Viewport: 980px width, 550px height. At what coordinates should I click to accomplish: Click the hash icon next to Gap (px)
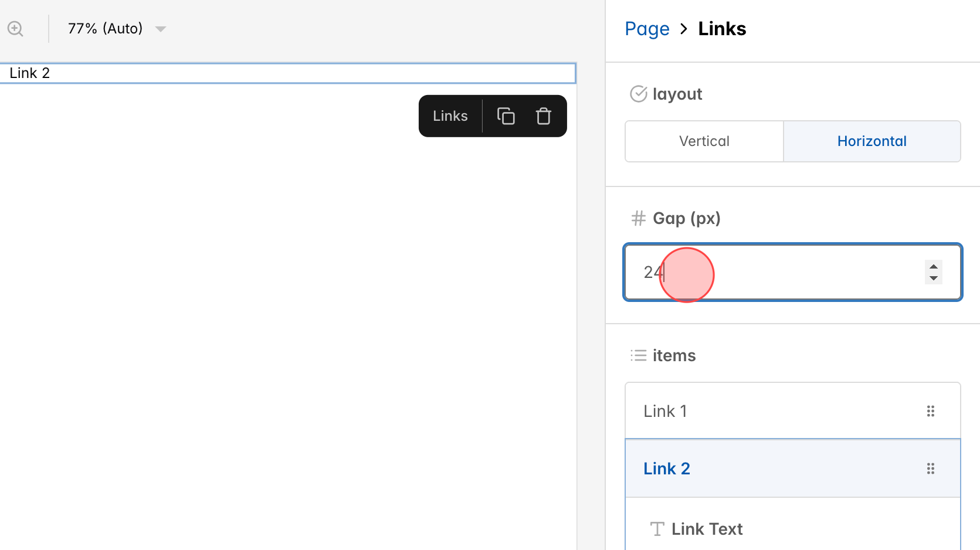pos(637,218)
